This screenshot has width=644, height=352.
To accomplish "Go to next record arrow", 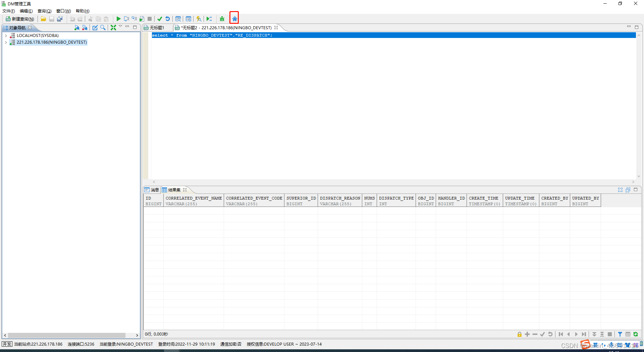I will pyautogui.click(x=576, y=334).
